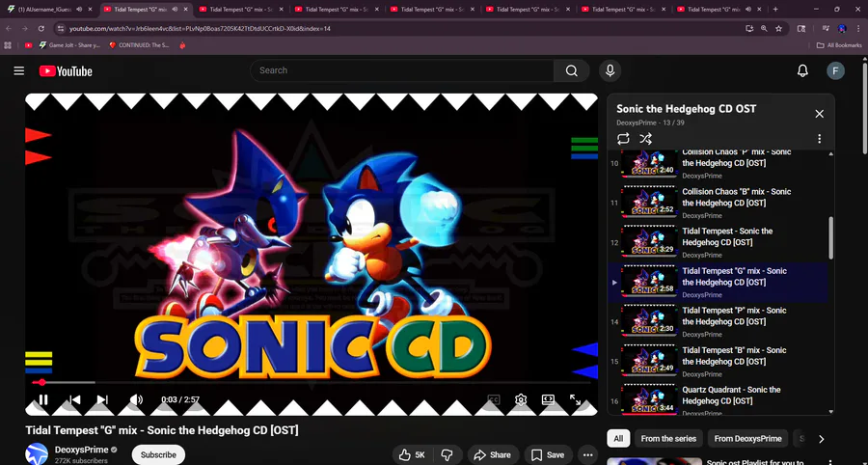Open a new browser tab
Image resolution: width=868 pixels, height=465 pixels.
pyautogui.click(x=775, y=10)
